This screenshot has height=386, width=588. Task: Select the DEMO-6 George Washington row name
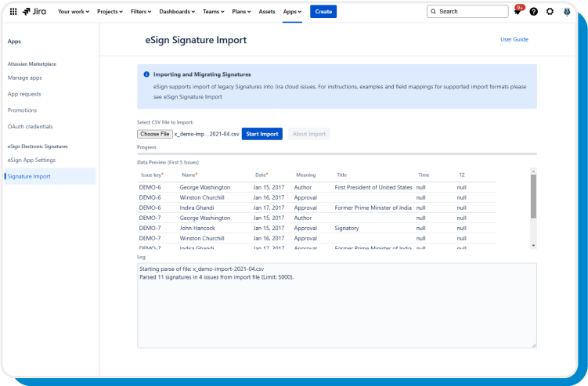(205, 188)
